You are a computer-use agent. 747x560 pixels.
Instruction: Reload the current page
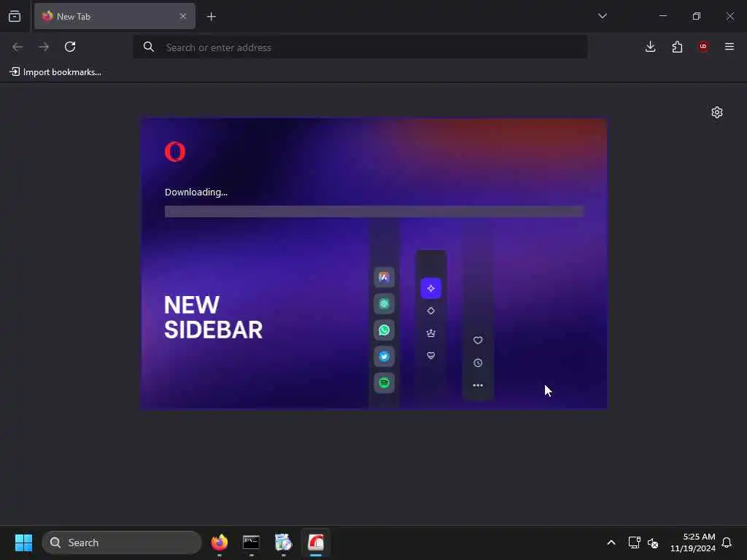70,47
